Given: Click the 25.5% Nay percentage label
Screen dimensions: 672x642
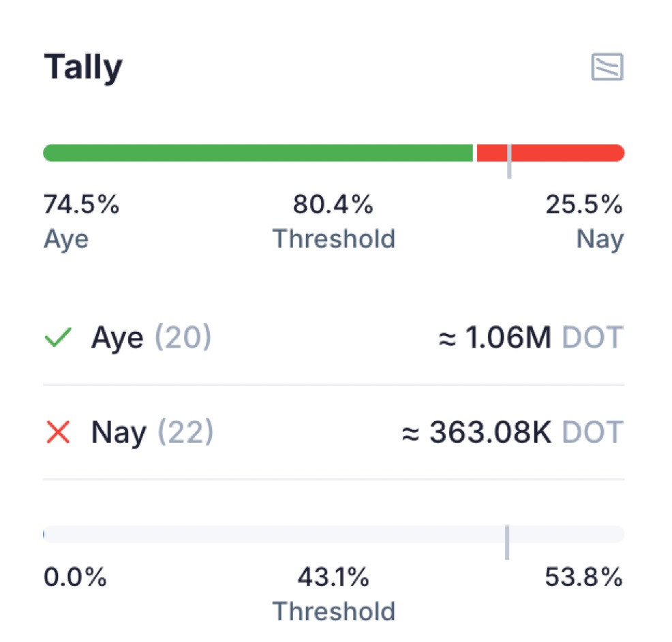Looking at the screenshot, I should coord(584,204).
